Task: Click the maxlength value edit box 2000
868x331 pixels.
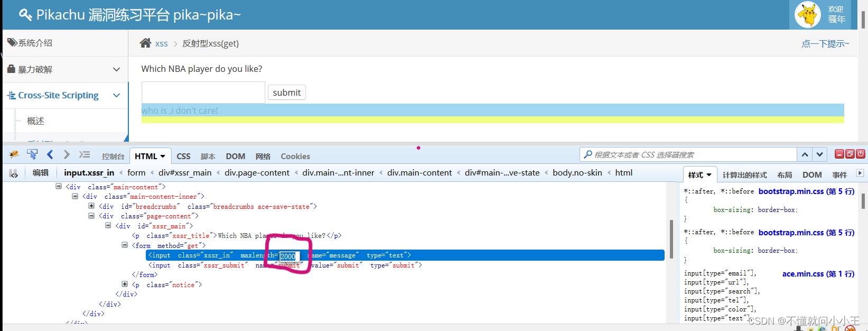Action: pos(290,256)
